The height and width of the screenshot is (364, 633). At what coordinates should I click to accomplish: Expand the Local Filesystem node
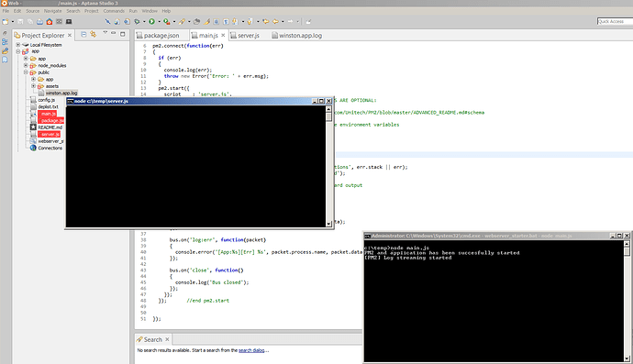18,45
